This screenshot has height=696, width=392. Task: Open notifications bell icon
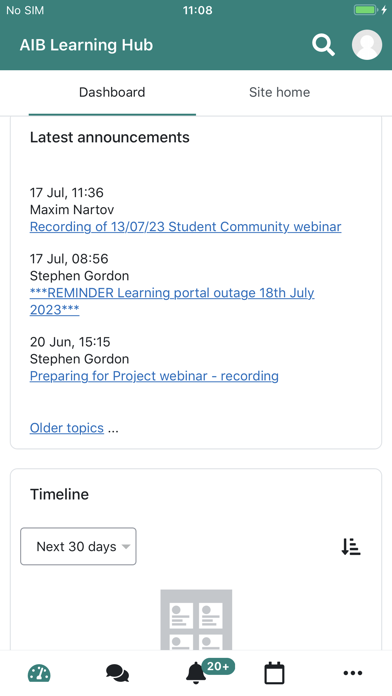(195, 673)
